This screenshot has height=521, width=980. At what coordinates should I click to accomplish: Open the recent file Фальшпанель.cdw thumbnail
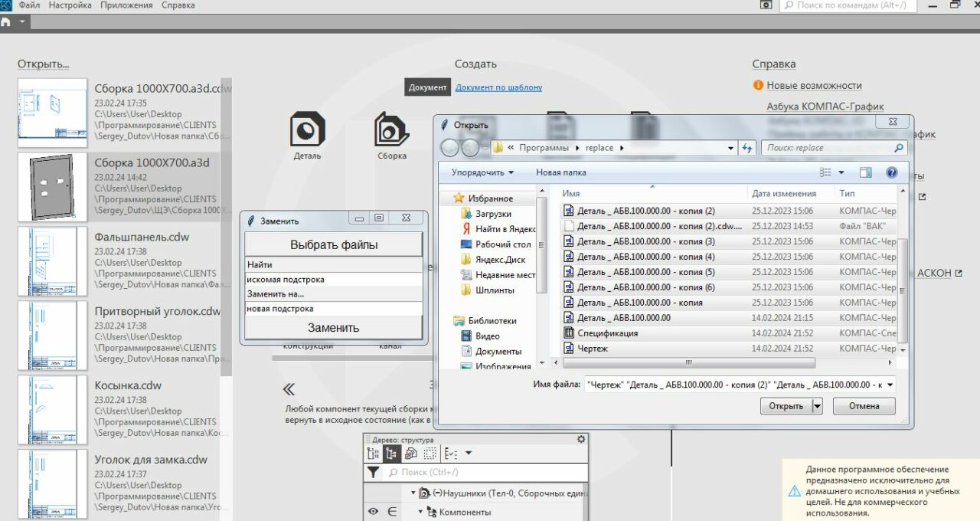pos(53,261)
